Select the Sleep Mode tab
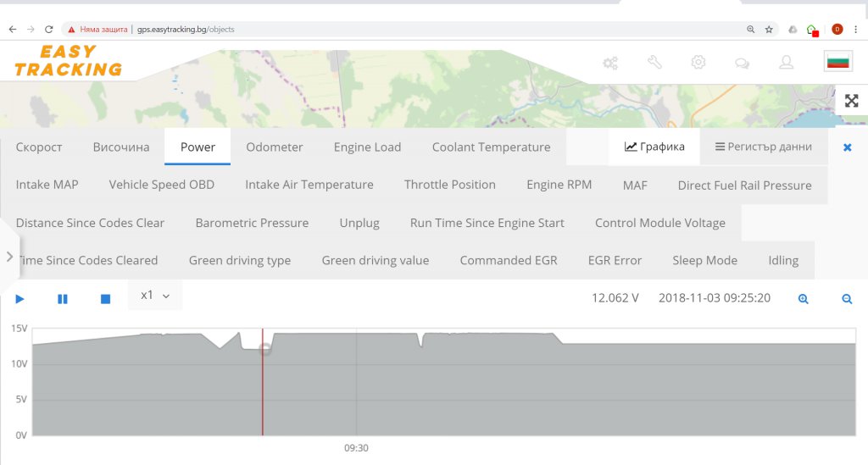Viewport: 868px width, 465px height. click(704, 260)
